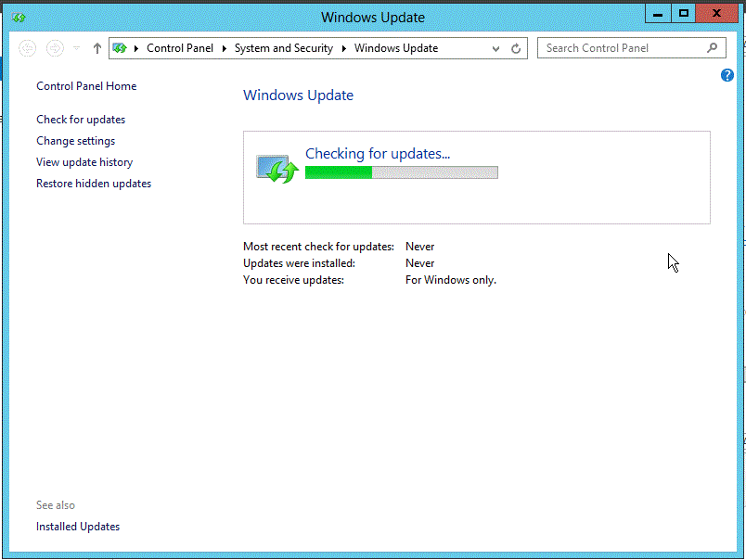This screenshot has height=560, width=746.
Task: Expand the chevron before Windows Update breadcrumb
Action: (344, 48)
